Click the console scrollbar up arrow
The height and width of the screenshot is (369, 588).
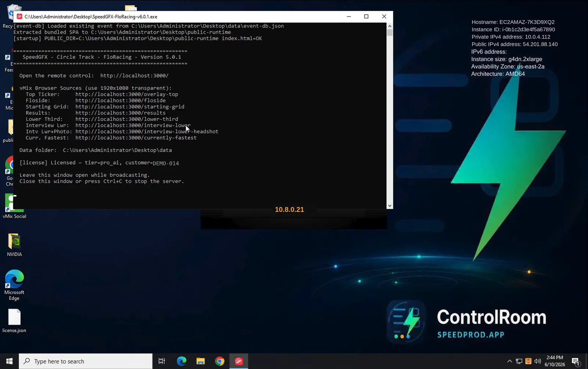390,26
